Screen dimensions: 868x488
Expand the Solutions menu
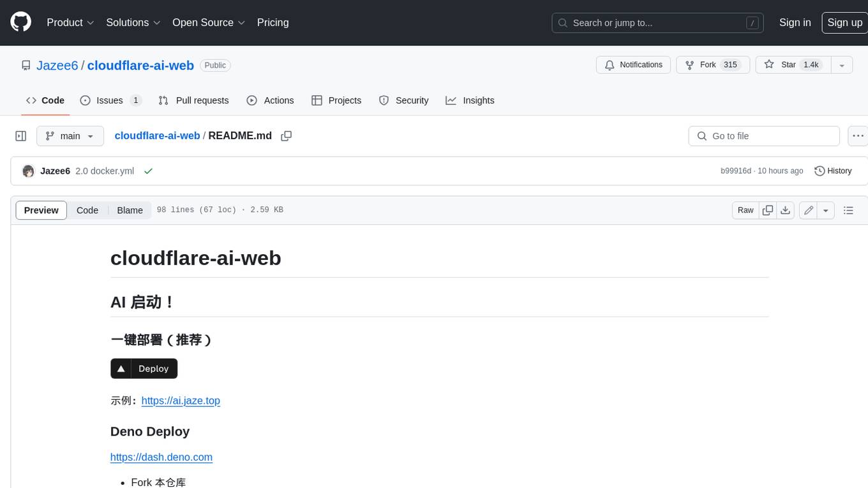pos(133,22)
